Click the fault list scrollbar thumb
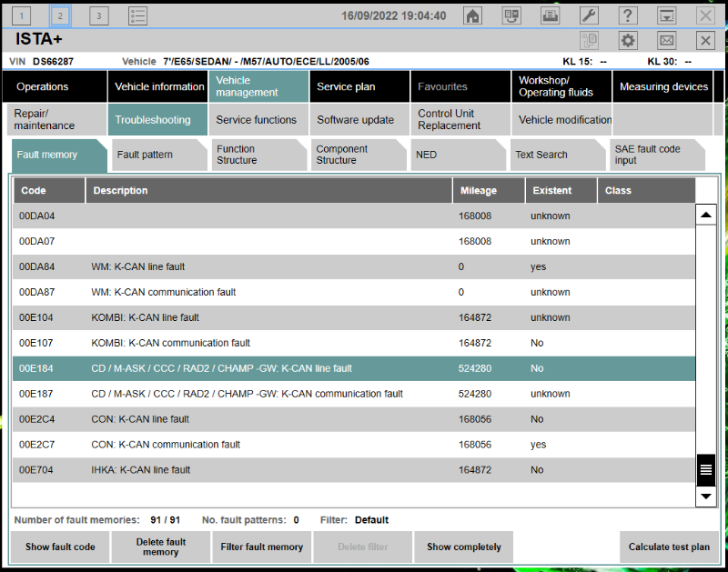The height and width of the screenshot is (572, 728). click(x=706, y=470)
